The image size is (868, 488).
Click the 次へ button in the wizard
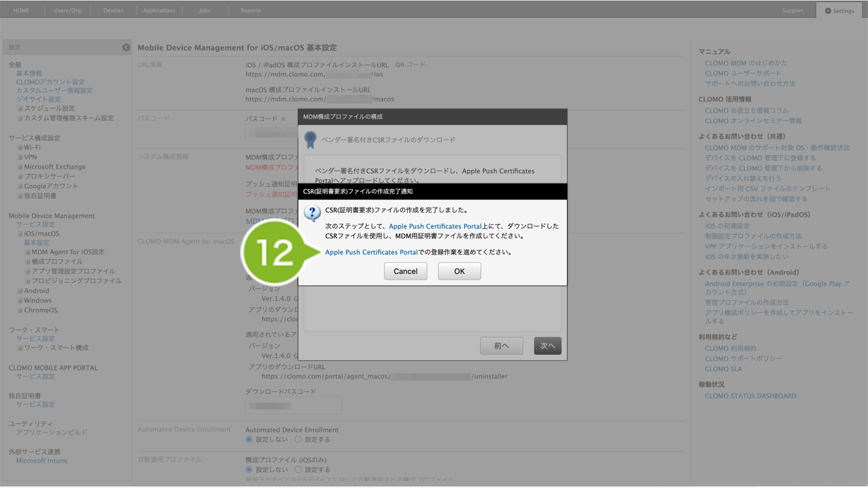[547, 346]
